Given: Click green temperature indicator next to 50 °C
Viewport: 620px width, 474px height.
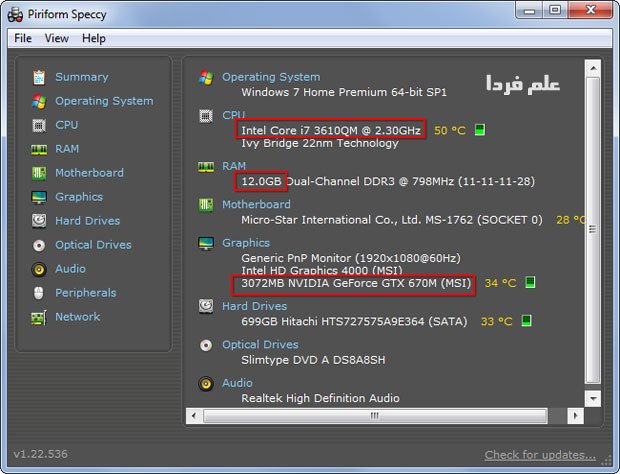Looking at the screenshot, I should 480,130.
